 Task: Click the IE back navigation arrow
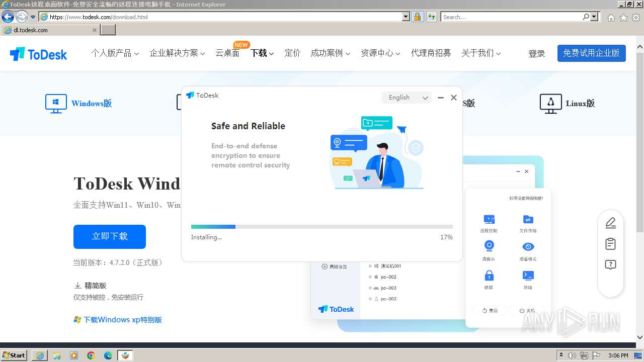click(8, 17)
